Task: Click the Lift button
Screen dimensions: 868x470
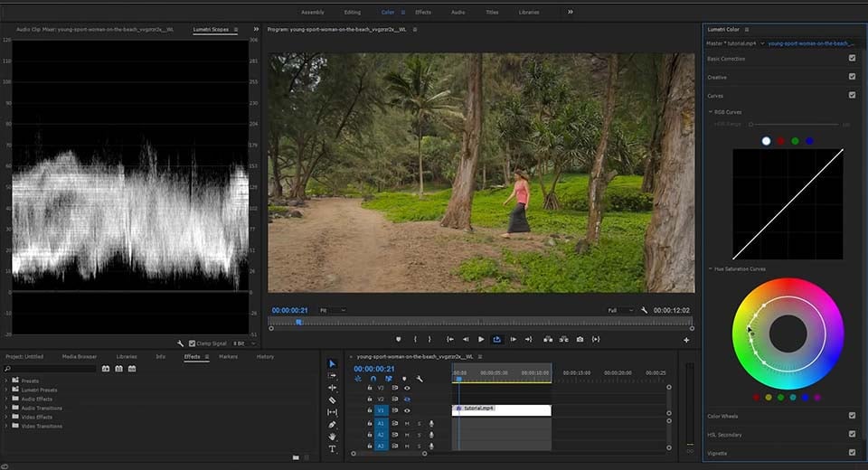Action: pyautogui.click(x=548, y=339)
